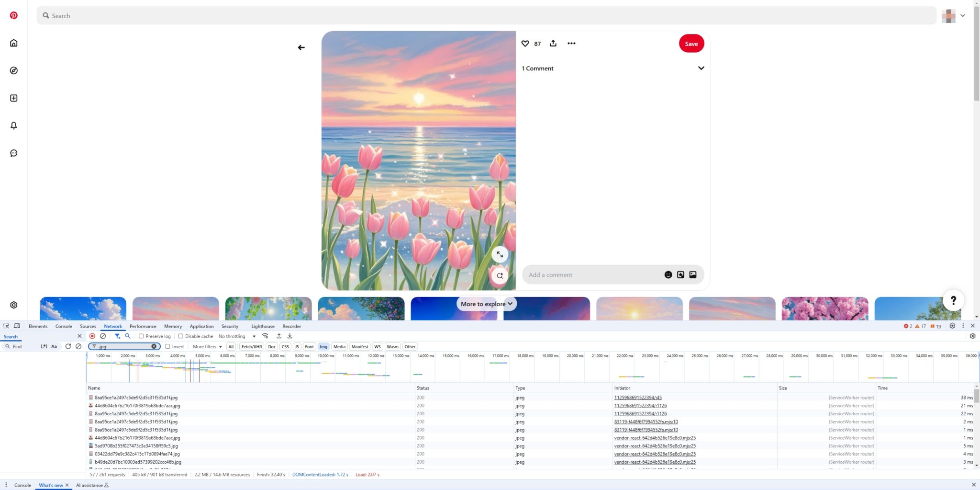980x490 pixels.
Task: Enable the Preserve log checkbox
Action: [x=140, y=336]
